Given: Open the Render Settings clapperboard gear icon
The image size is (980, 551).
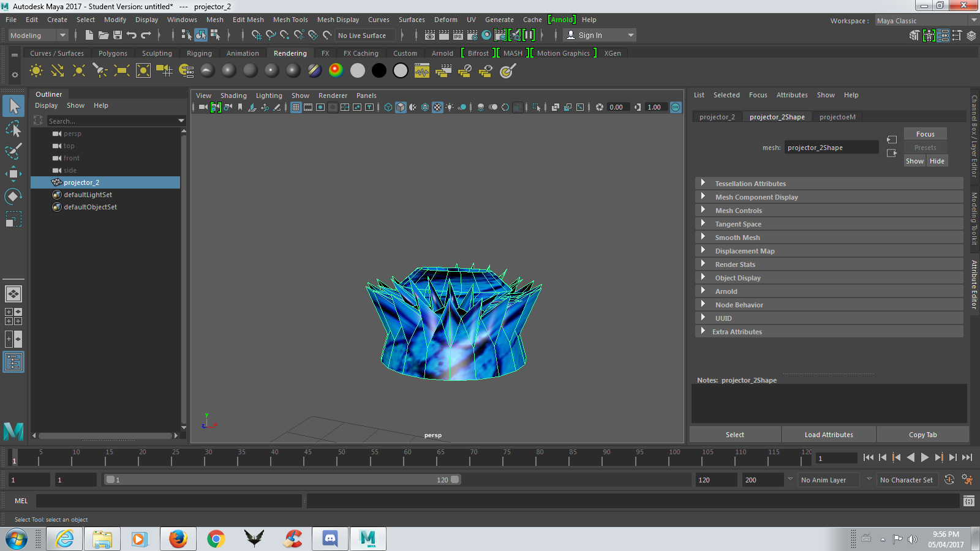Looking at the screenshot, I should pyautogui.click(x=472, y=36).
